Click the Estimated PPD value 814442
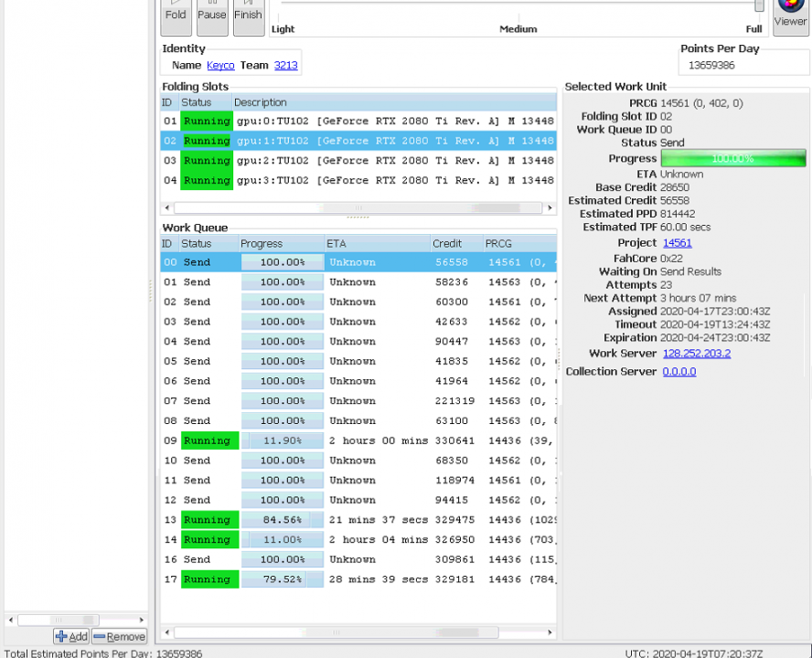 [x=678, y=214]
